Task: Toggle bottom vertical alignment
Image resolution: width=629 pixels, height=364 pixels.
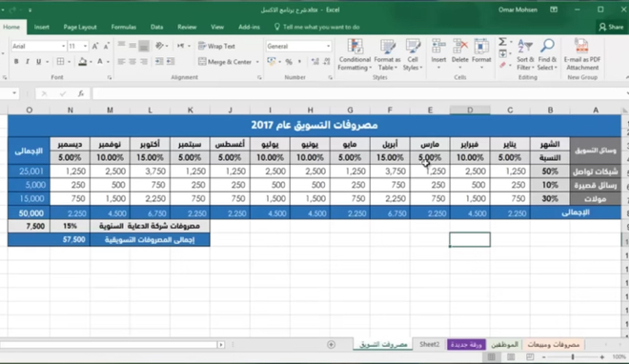Action: tap(144, 46)
